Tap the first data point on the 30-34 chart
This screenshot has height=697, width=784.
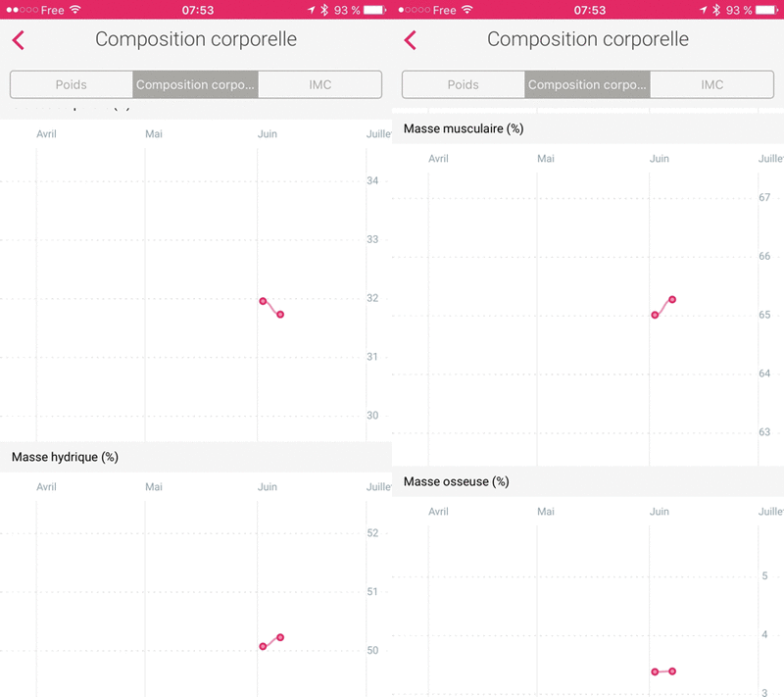pyautogui.click(x=263, y=301)
